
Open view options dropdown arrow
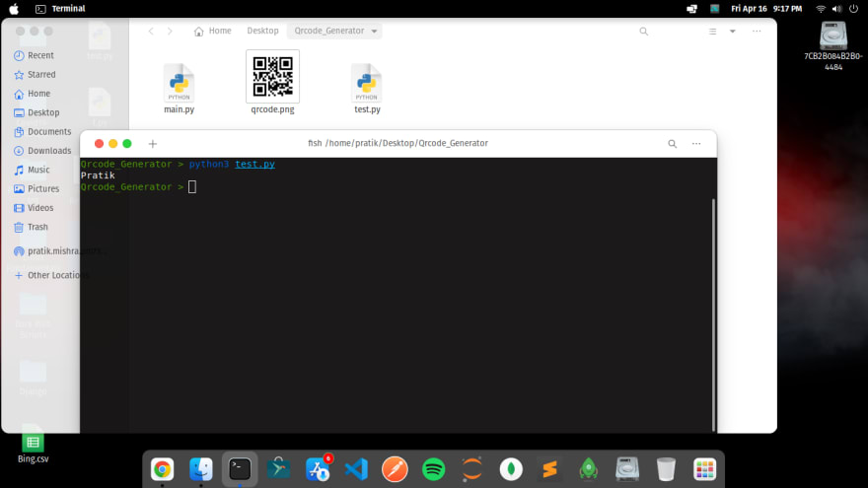click(x=732, y=31)
